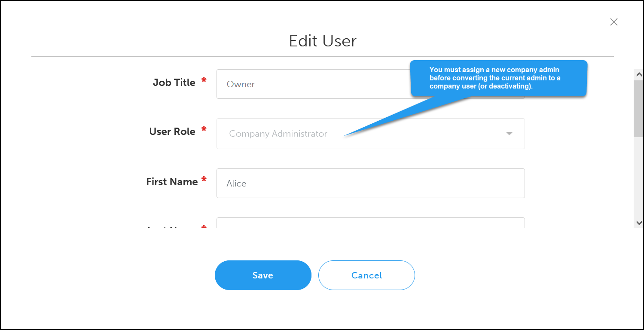Click the red asterisk beside First Name

coord(204,180)
